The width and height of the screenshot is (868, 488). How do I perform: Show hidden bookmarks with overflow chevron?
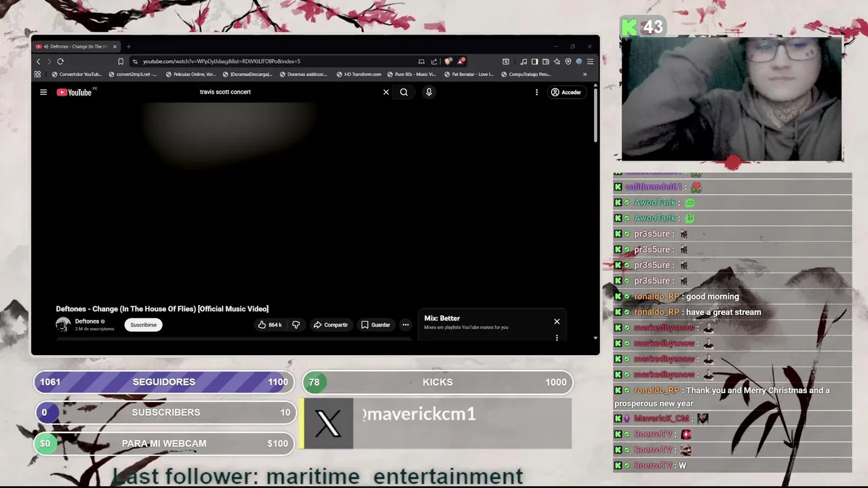click(x=585, y=75)
